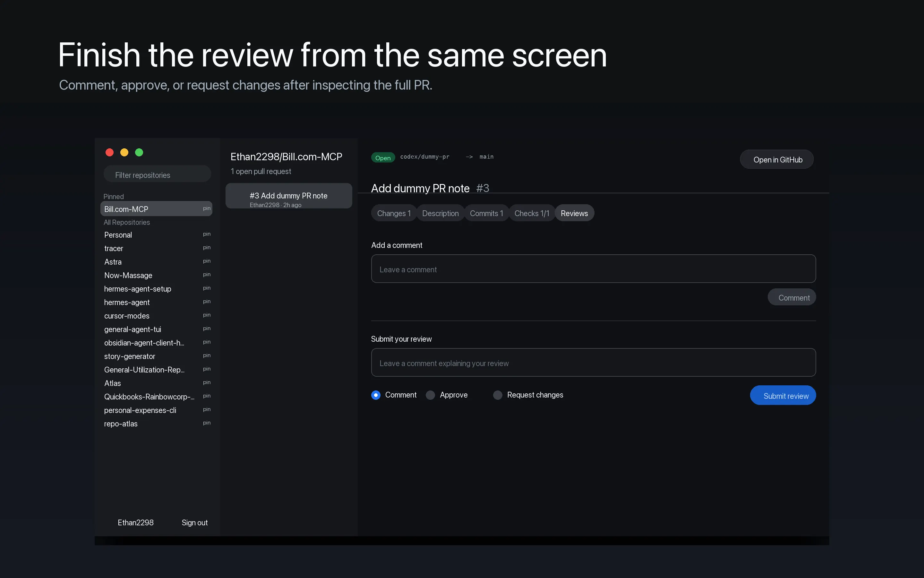Pin the tracer repository
The height and width of the screenshot is (578, 924).
(x=207, y=247)
